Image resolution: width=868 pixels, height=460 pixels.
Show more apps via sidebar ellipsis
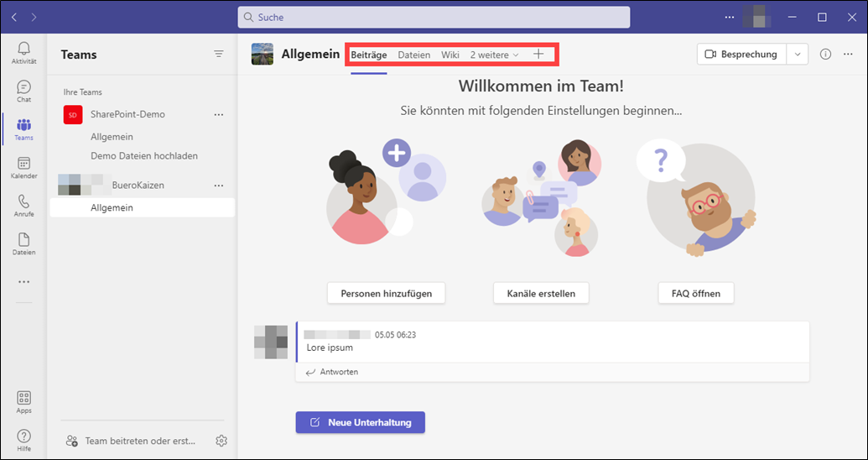pos(23,281)
